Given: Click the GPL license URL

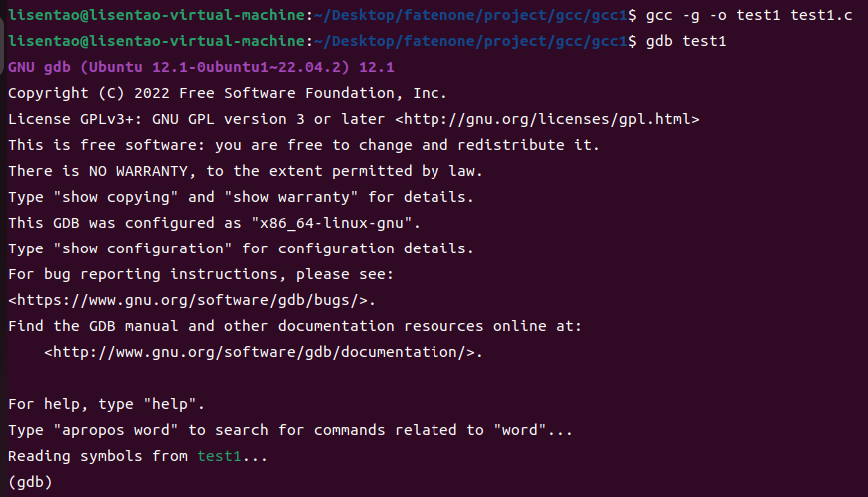Looking at the screenshot, I should tap(547, 119).
